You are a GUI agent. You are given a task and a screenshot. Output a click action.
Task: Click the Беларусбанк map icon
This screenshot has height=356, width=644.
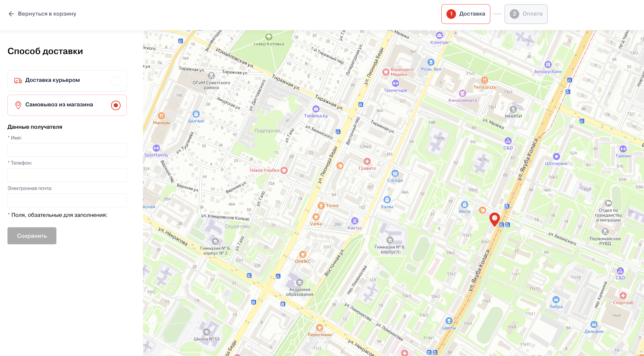pos(548,65)
